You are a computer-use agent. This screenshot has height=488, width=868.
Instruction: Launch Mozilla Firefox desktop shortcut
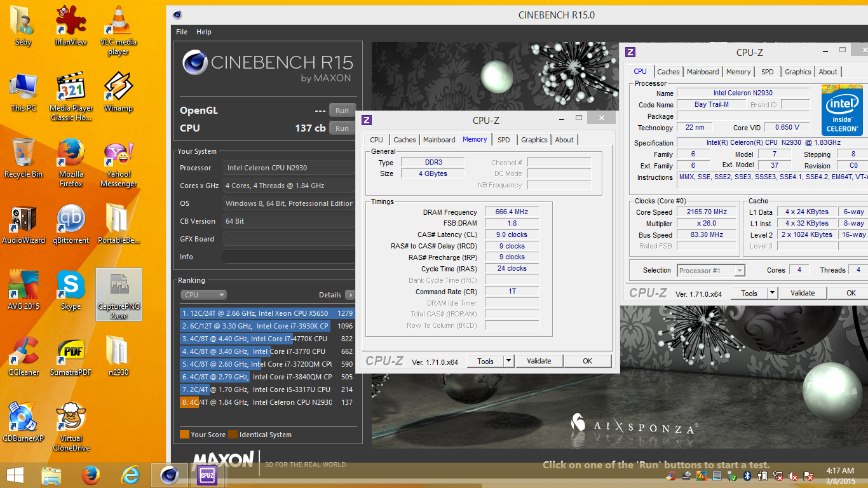pyautogui.click(x=71, y=163)
